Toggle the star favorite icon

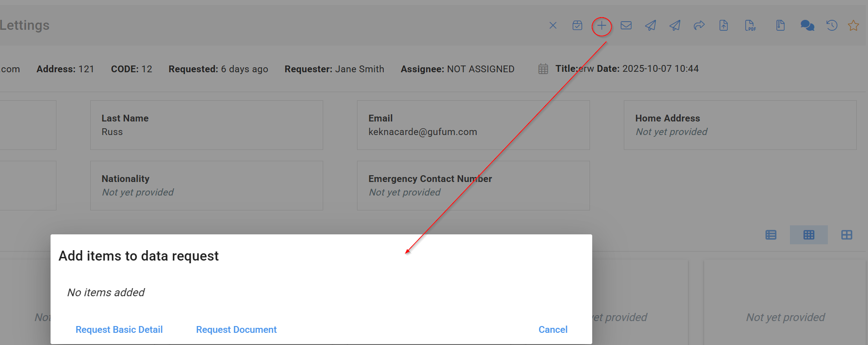coord(853,26)
